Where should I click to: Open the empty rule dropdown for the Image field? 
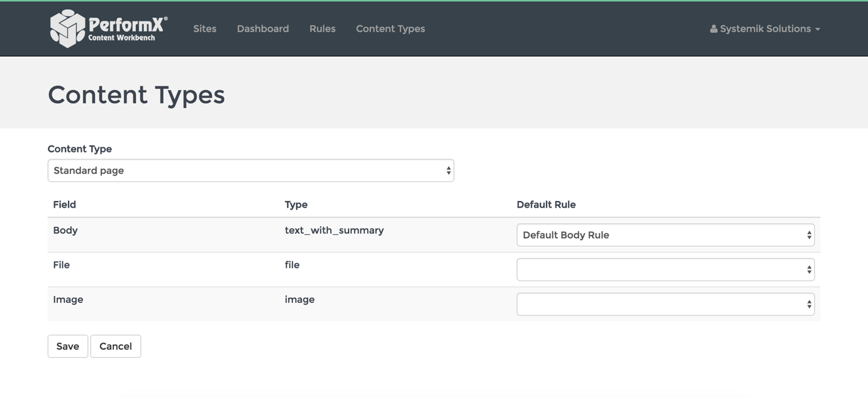point(665,304)
